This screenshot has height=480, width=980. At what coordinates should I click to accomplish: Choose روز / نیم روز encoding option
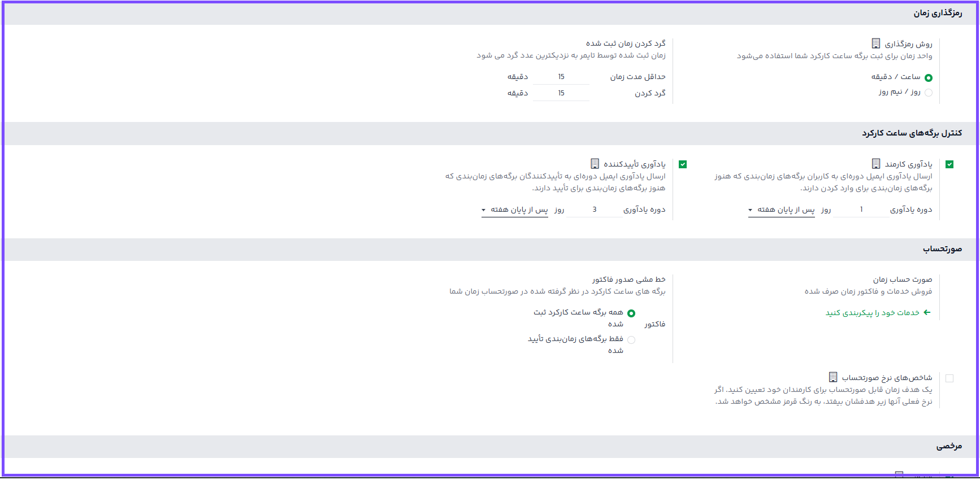pos(928,93)
